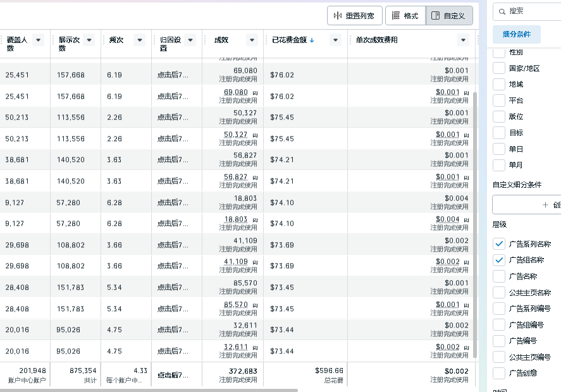Click the flag icon beside 18,803 result
Viewport: 561px width, 392px height.
(255, 219)
